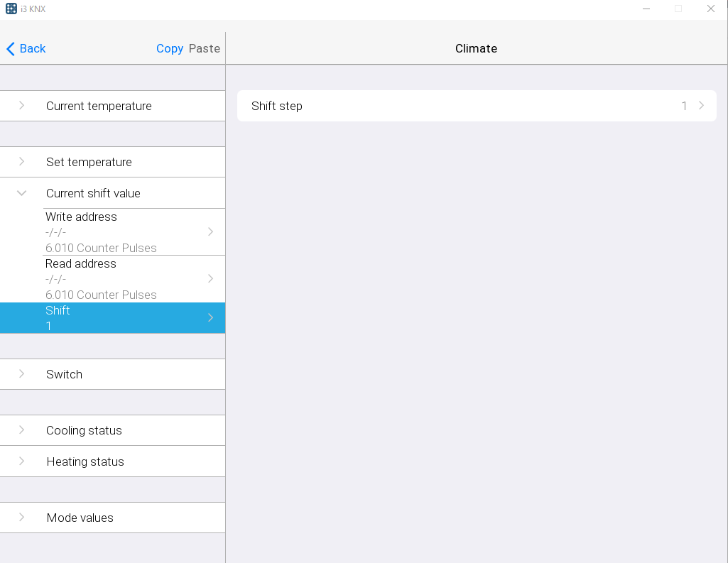This screenshot has width=728, height=563.
Task: Open the Shift step setting row
Action: (x=462, y=106)
